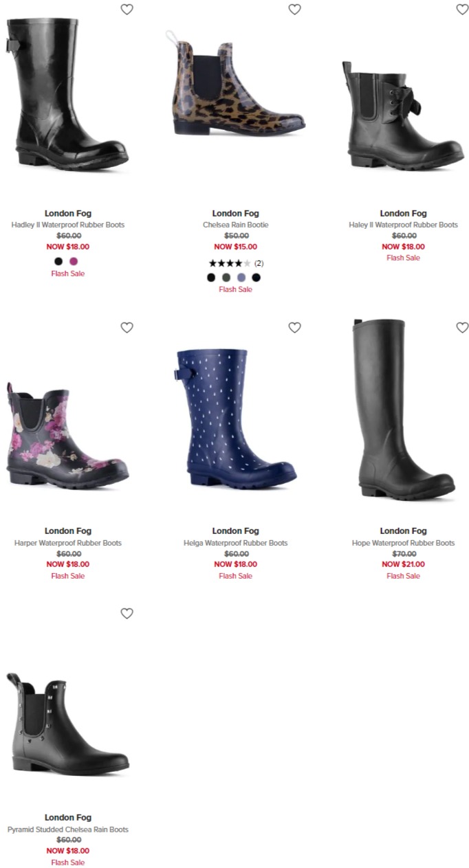The height and width of the screenshot is (868, 469).
Task: Click the leopard print bootie image
Action: coord(236,82)
